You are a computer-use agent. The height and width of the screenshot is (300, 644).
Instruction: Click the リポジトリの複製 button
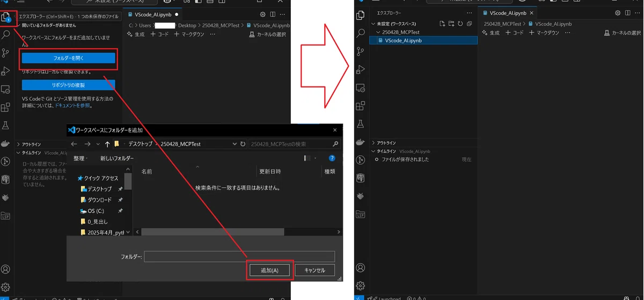[69, 85]
